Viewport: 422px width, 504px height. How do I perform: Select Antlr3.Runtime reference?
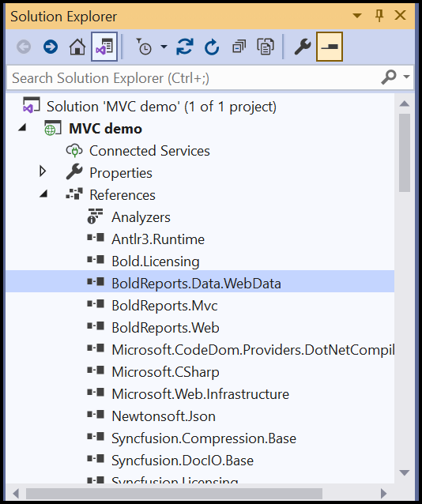click(x=158, y=239)
